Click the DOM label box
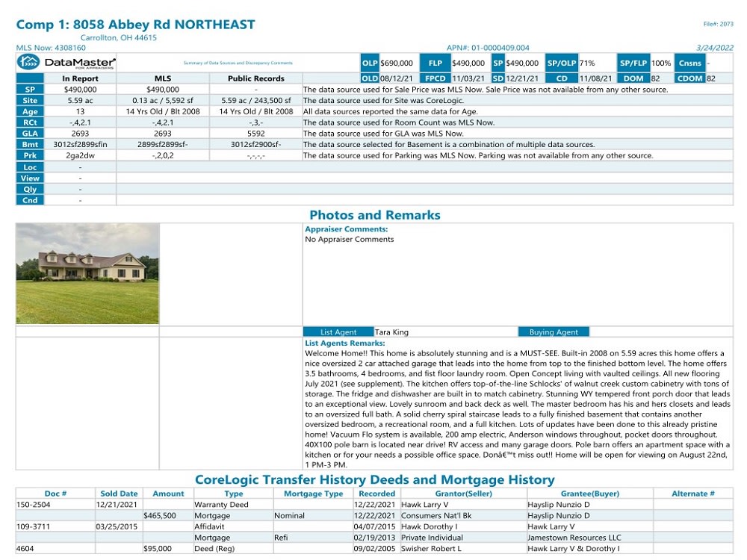The width and height of the screenshot is (747, 560). pyautogui.click(x=633, y=78)
